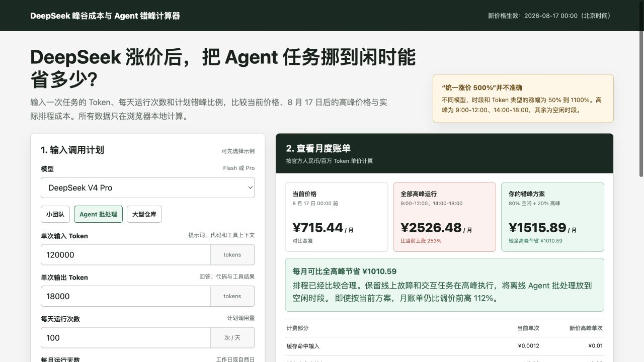Click the 单次输出 Token label
The height and width of the screenshot is (362, 644).
pyautogui.click(x=64, y=278)
